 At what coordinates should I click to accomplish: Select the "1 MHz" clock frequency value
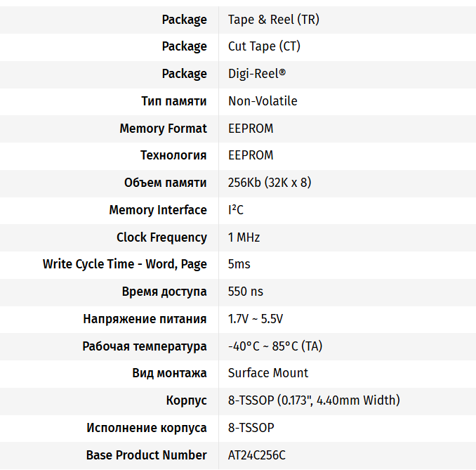click(x=244, y=237)
